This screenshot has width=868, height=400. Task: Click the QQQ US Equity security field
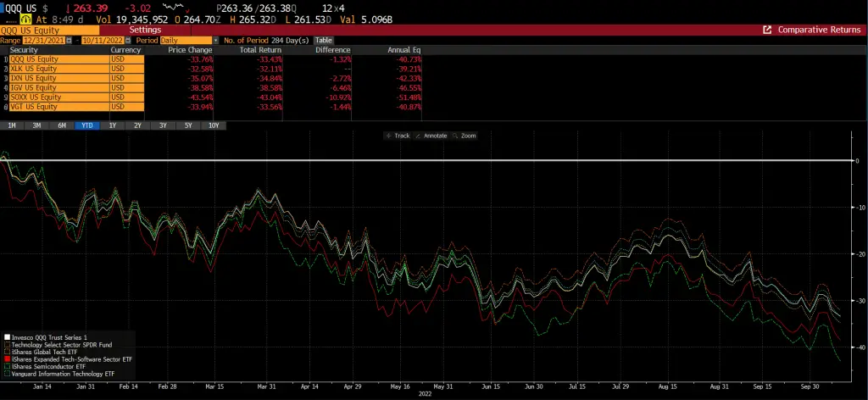pos(59,59)
